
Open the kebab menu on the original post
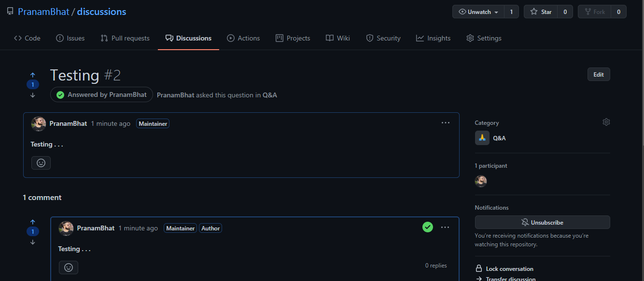click(x=445, y=123)
